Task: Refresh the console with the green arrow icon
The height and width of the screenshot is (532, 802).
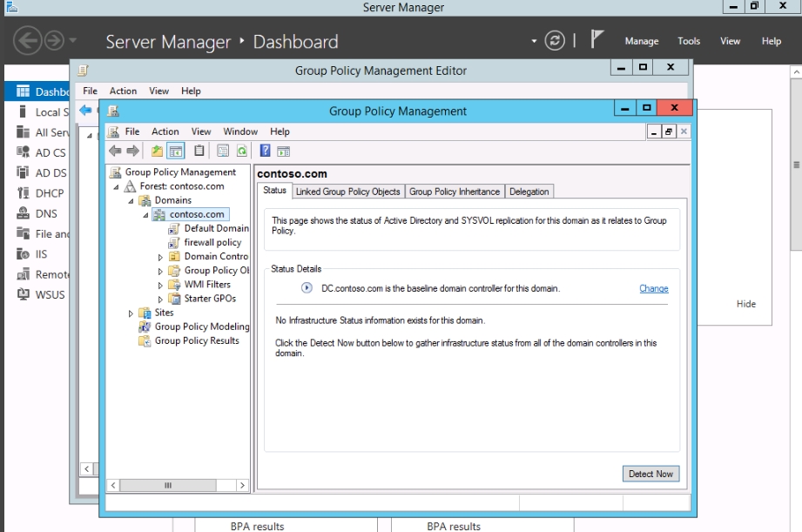Action: coord(242,151)
